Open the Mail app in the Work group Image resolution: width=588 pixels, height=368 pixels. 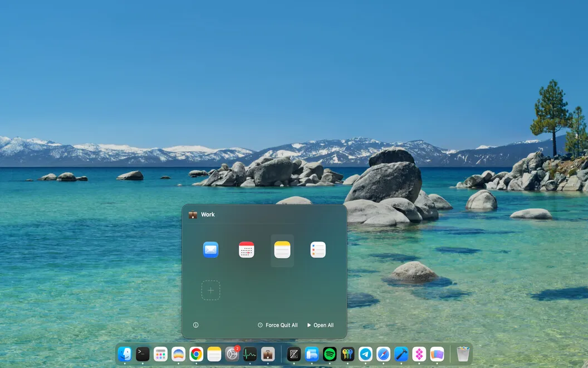210,250
